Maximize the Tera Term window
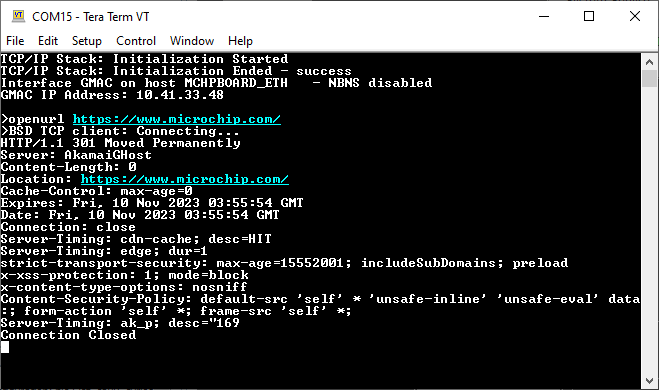Viewport: 659px width, 390px height. [x=589, y=16]
